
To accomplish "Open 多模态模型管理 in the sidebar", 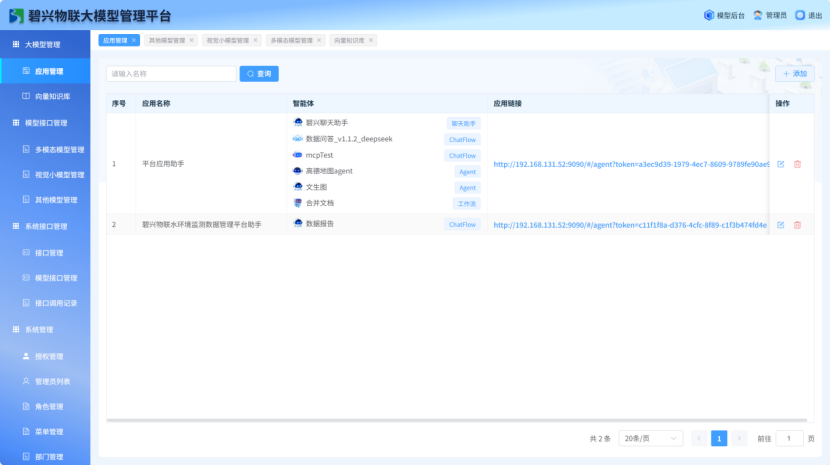I will tap(45, 149).
